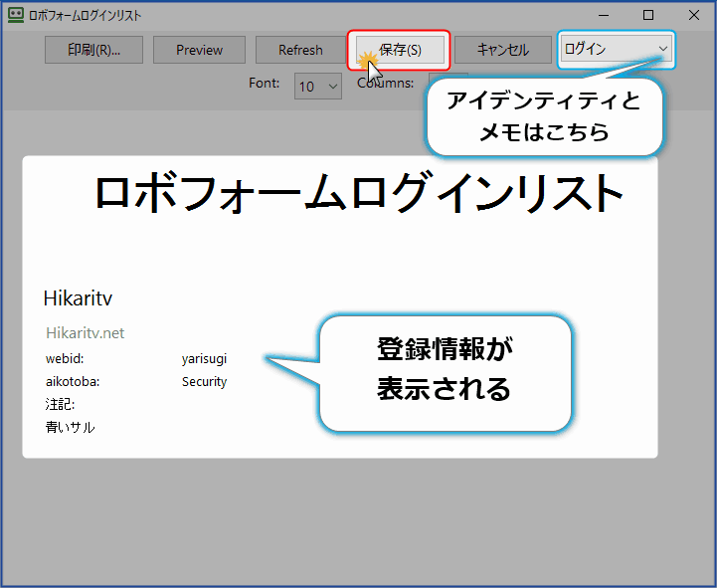717x588 pixels.
Task: Maximize the ロボフォームログインリスト window
Action: [648, 15]
